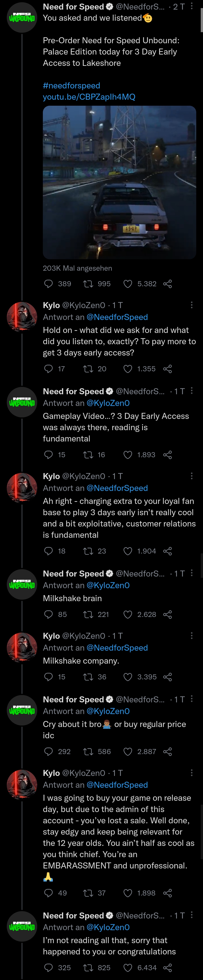Play the car gameplay video thumbnail

click(x=119, y=182)
